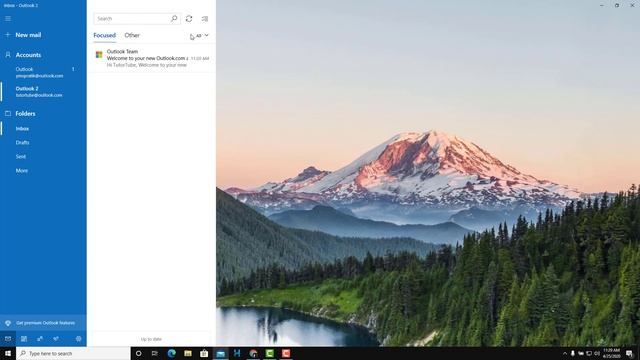640x360 pixels.
Task: Open the red recorder taskbar icon
Action: [286, 353]
